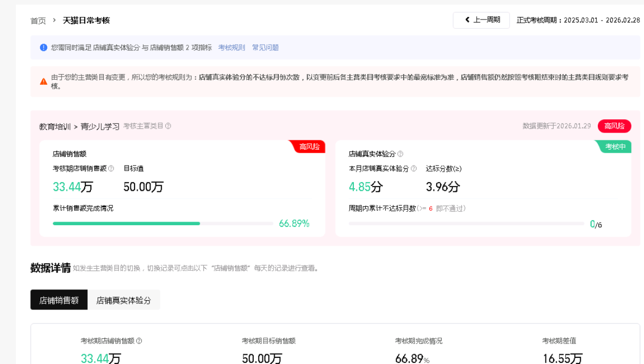The width and height of the screenshot is (644, 364).
Task: Click help icon next to 考核期店铺销售额 in card
Action: [x=111, y=168]
